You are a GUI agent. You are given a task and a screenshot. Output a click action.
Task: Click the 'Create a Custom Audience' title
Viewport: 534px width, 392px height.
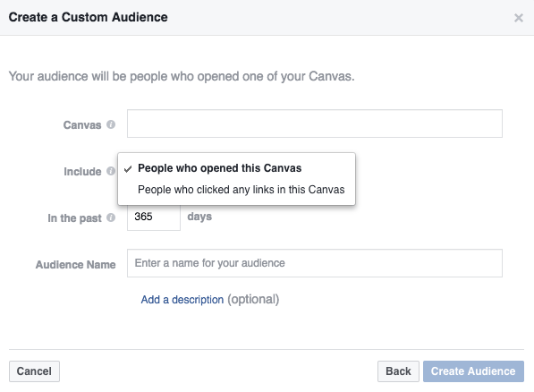click(89, 17)
